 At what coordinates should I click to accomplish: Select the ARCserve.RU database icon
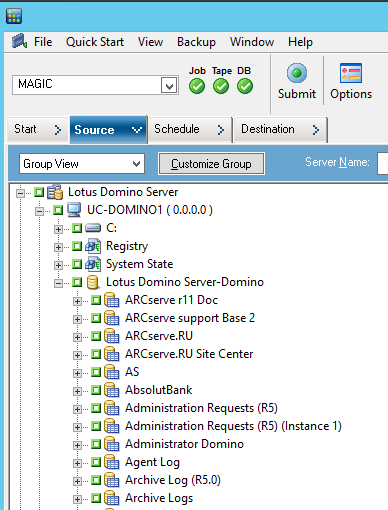(112, 336)
